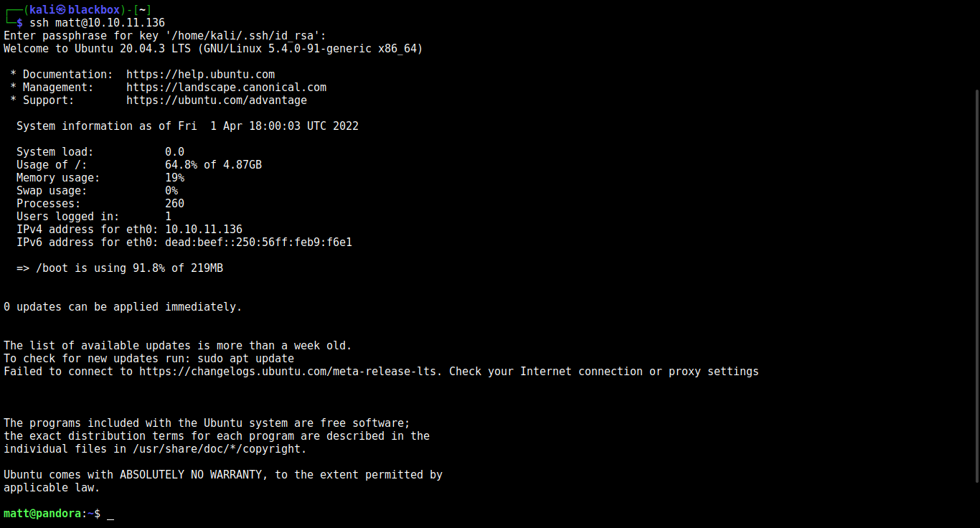Click the "0 updates can be applied" message
The height and width of the screenshot is (528, 980).
[x=123, y=307]
